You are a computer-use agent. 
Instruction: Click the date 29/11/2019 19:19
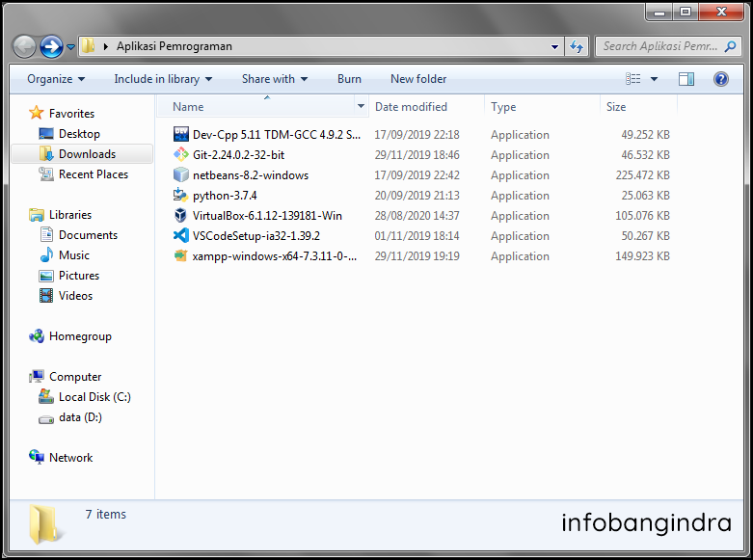(x=417, y=256)
